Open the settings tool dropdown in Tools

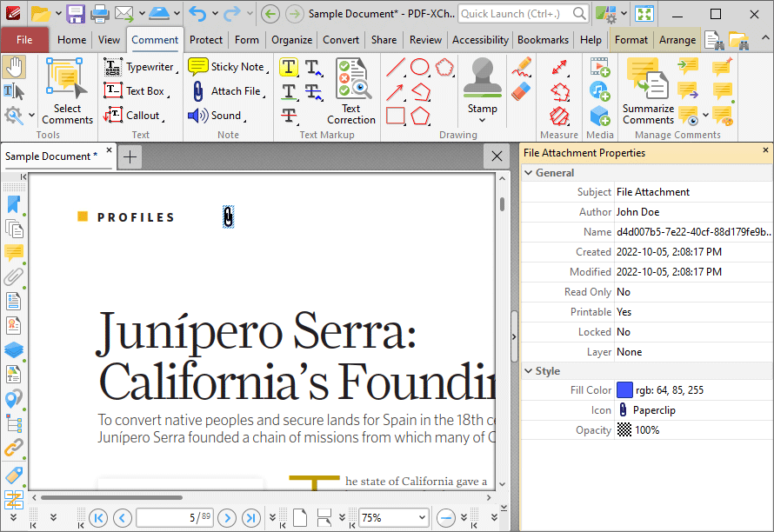(31, 116)
